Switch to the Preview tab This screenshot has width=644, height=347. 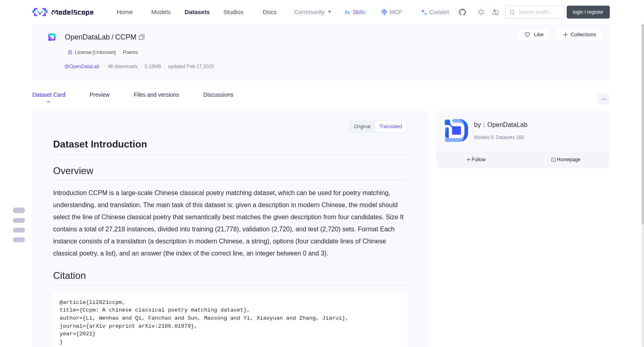tap(99, 95)
